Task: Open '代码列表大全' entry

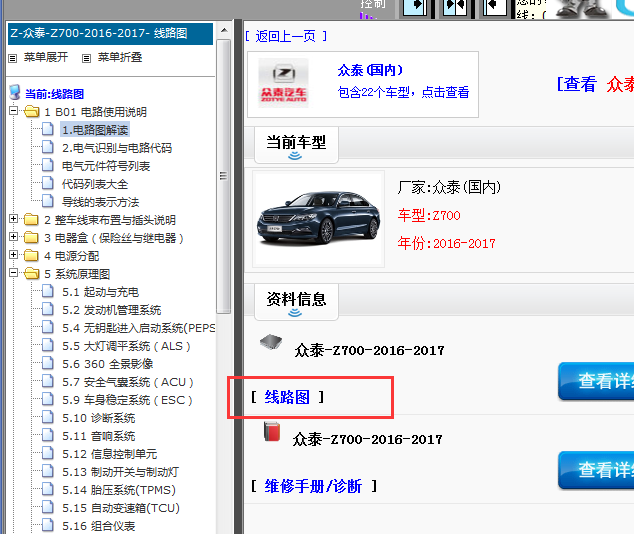Action: coord(95,184)
